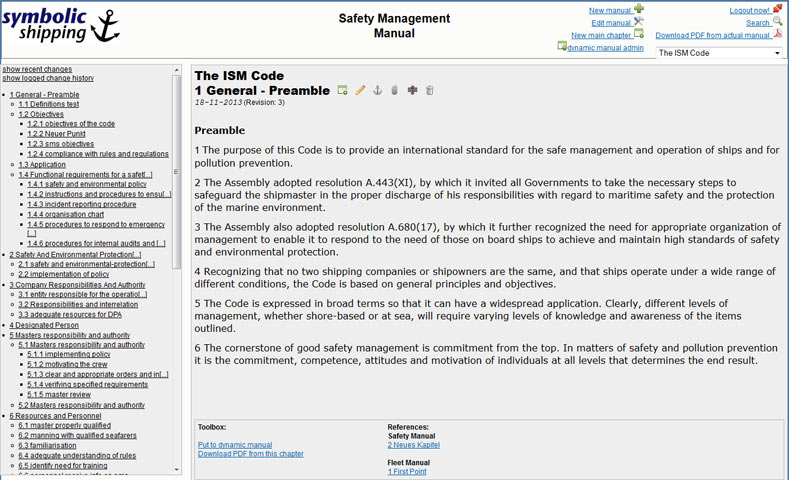Open 1.4.1 safety and environmental policy
Viewport: 789px width, 480px height.
pyautogui.click(x=87, y=184)
